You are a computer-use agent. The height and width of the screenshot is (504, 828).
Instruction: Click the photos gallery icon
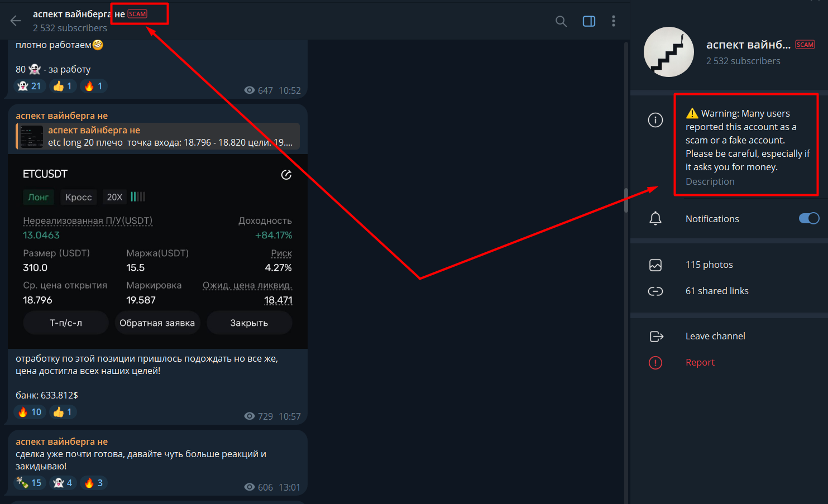655,265
